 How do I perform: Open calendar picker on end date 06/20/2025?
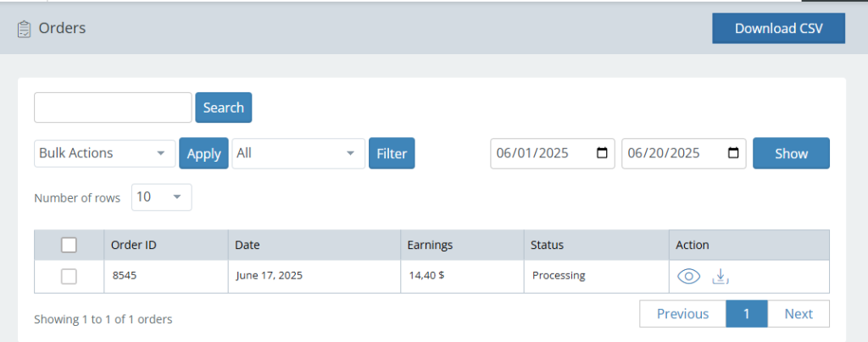pos(733,154)
